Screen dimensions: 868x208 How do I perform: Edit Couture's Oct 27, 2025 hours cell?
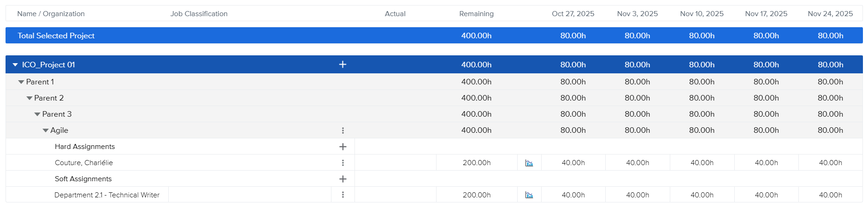pyautogui.click(x=573, y=163)
